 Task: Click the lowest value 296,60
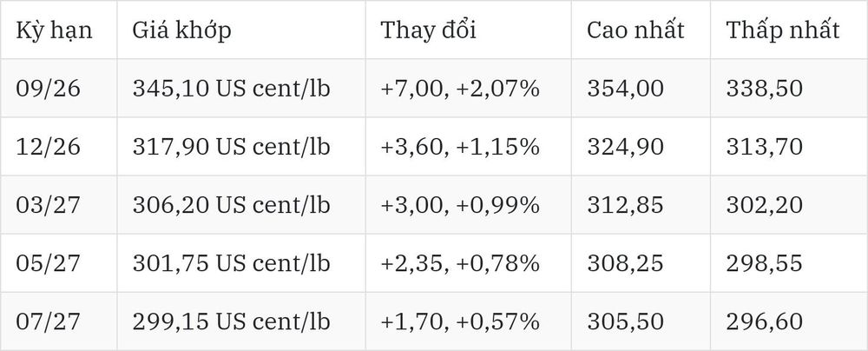click(764, 321)
